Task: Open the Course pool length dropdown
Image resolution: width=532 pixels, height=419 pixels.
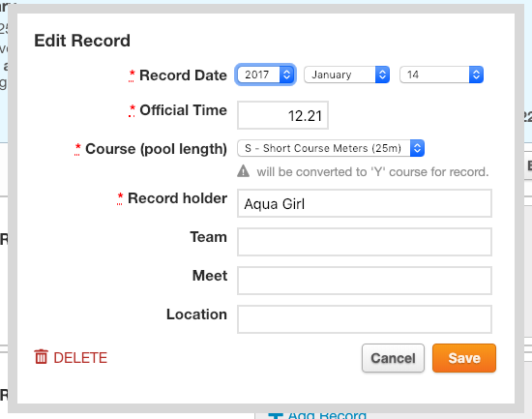Action: pos(331,148)
